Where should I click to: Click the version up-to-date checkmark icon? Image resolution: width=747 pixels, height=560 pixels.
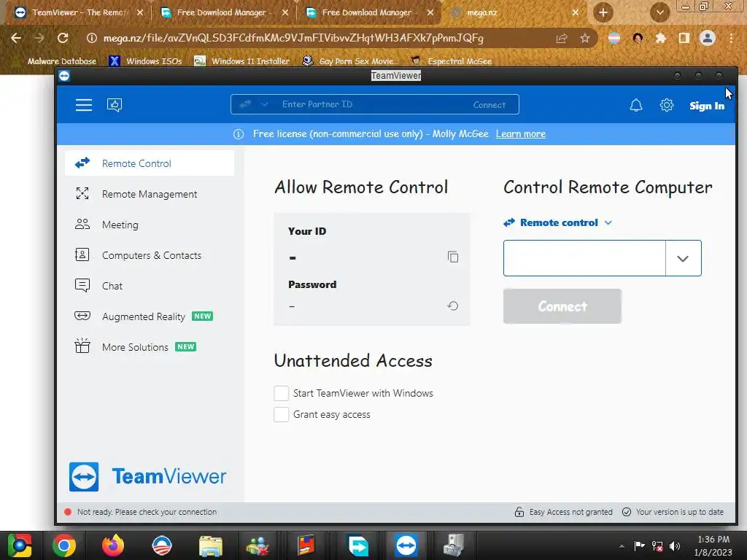(x=627, y=512)
